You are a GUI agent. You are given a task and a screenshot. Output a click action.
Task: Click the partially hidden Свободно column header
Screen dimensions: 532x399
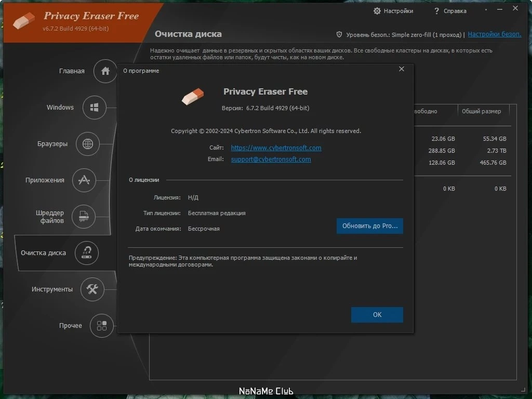click(x=426, y=111)
